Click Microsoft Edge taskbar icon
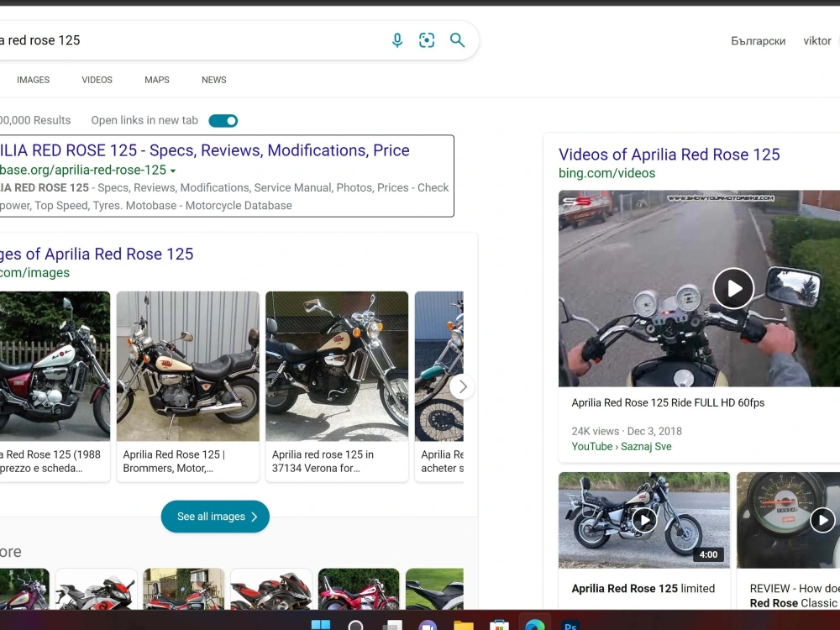 (x=534, y=625)
